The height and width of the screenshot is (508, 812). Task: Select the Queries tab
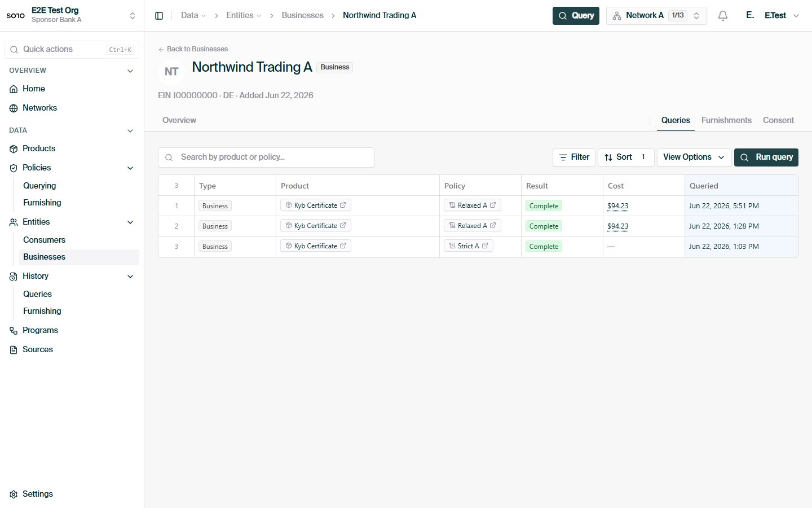coord(676,120)
